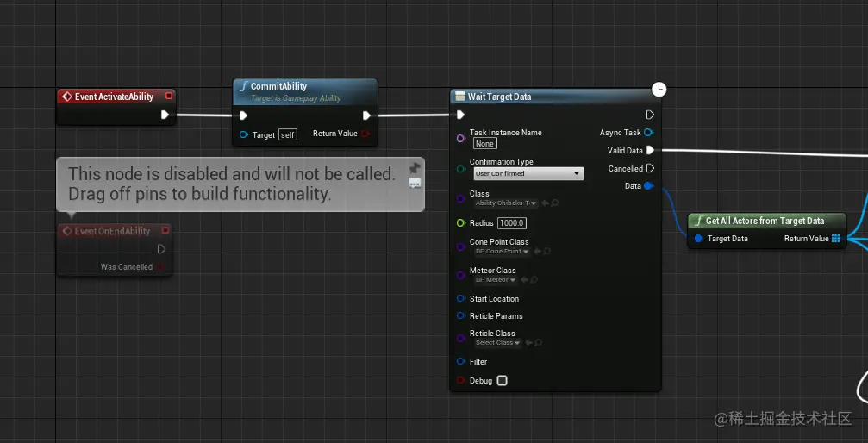
Task: Toggle the Debug checkbox
Action: point(502,380)
